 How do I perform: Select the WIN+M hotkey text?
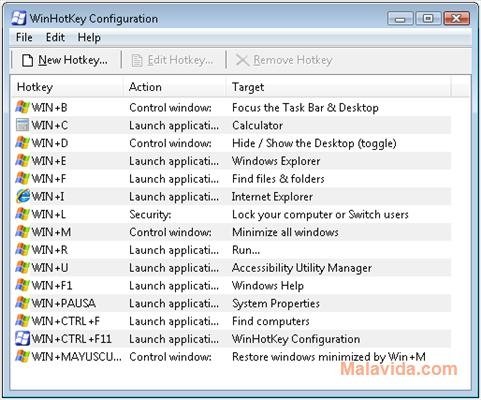click(51, 232)
